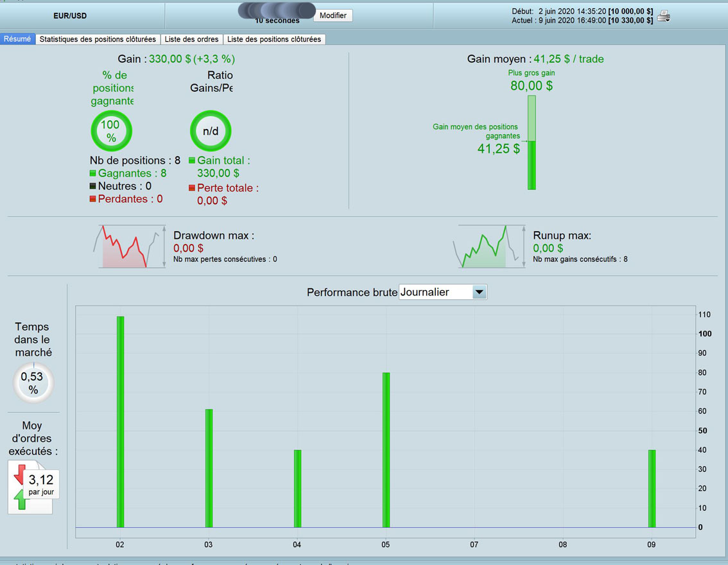Click the EUR/USD instrument label
728x565 pixels.
pyautogui.click(x=70, y=16)
